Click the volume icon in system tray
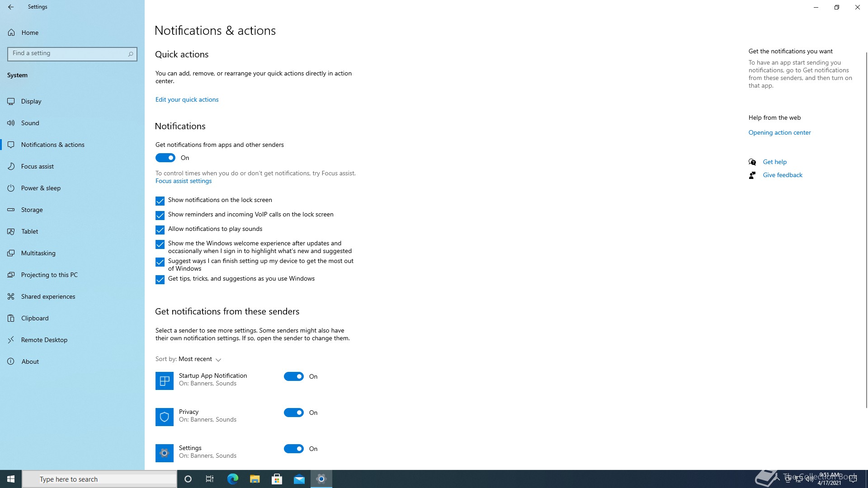Image resolution: width=868 pixels, height=488 pixels. pyautogui.click(x=810, y=479)
